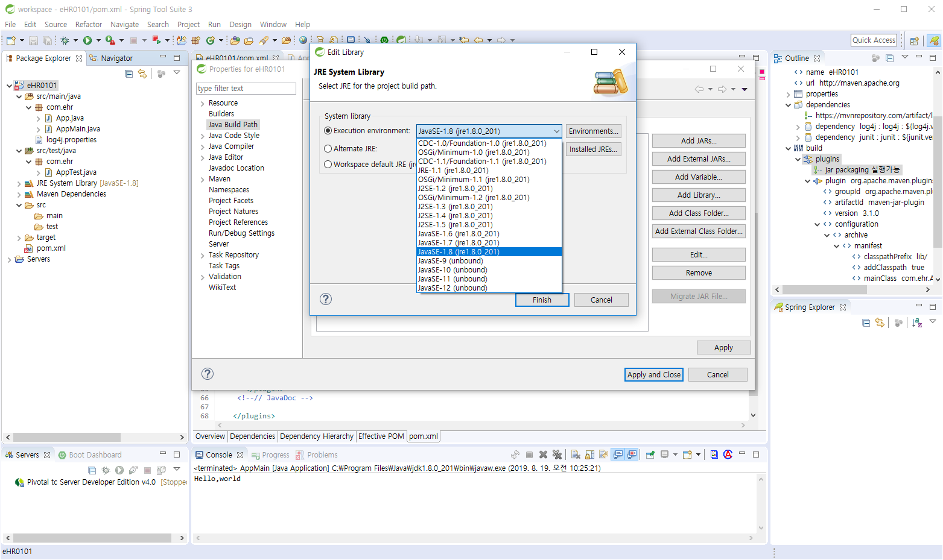This screenshot has width=943, height=560.
Task: Switch to the Navigator tab
Action: [x=111, y=58]
